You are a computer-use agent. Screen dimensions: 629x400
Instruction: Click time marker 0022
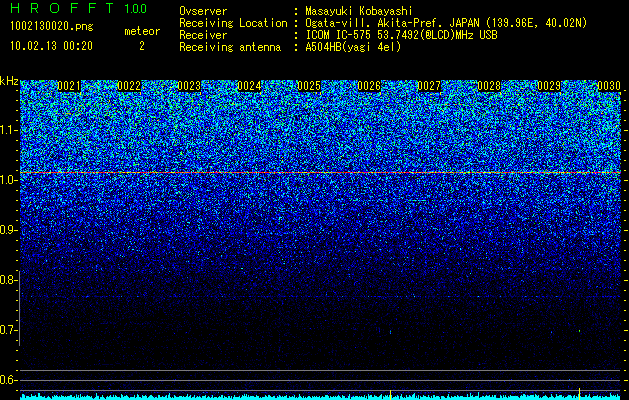[129, 86]
